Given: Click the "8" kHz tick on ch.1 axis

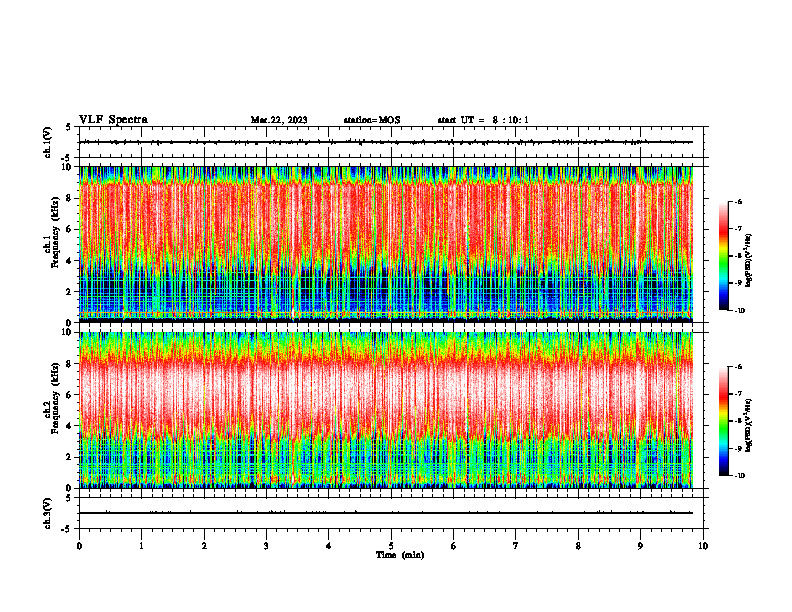Looking at the screenshot, I should (69, 198).
